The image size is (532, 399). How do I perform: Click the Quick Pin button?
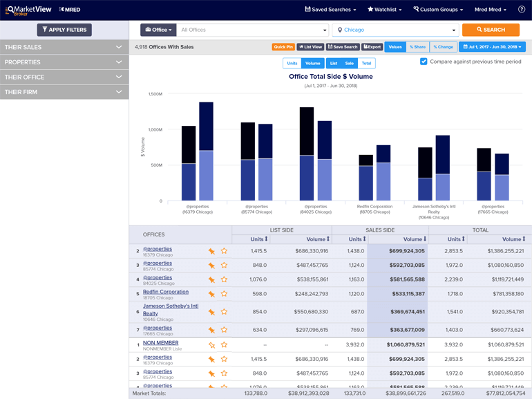(x=283, y=47)
